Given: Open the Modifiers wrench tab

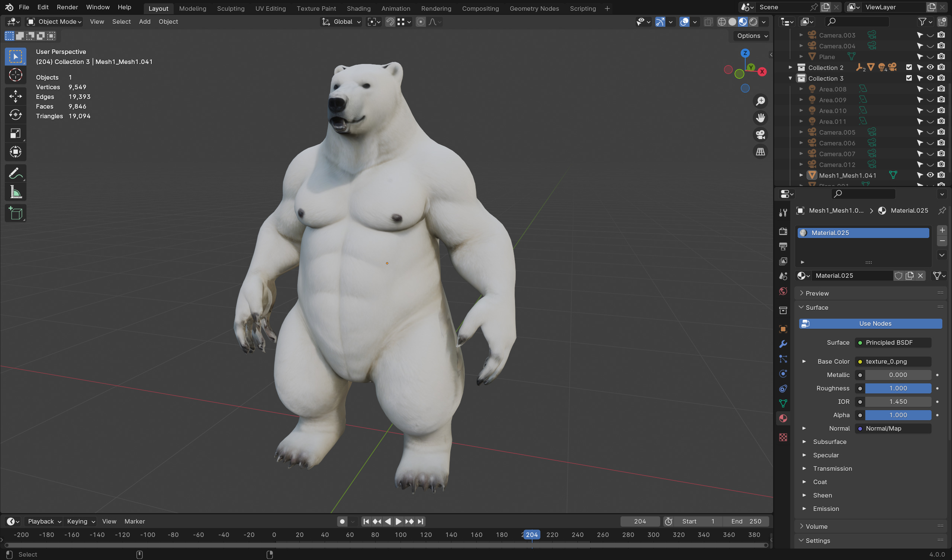Looking at the screenshot, I should tap(783, 344).
